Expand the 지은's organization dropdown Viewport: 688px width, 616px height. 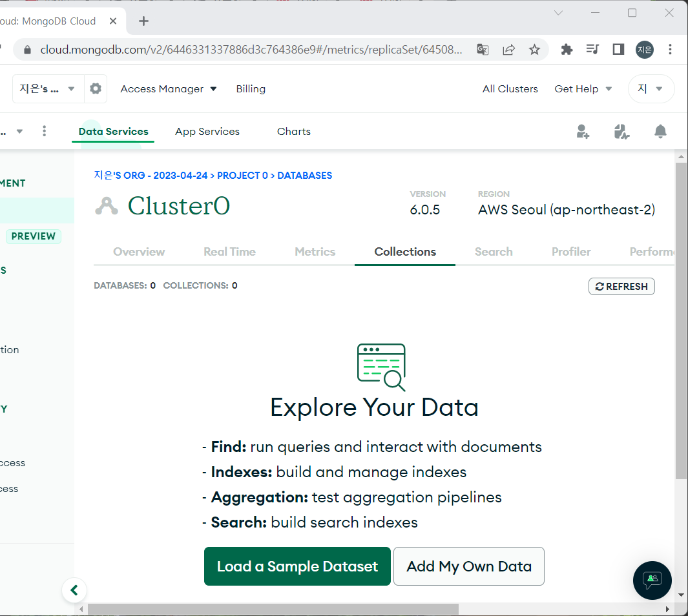[48, 89]
